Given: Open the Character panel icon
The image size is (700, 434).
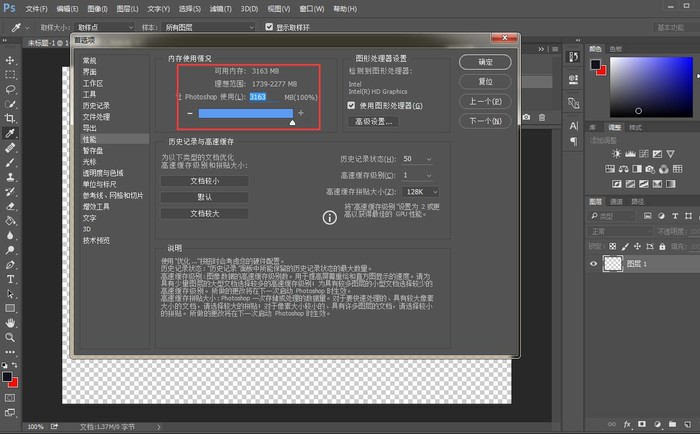Looking at the screenshot, I should (574, 126).
